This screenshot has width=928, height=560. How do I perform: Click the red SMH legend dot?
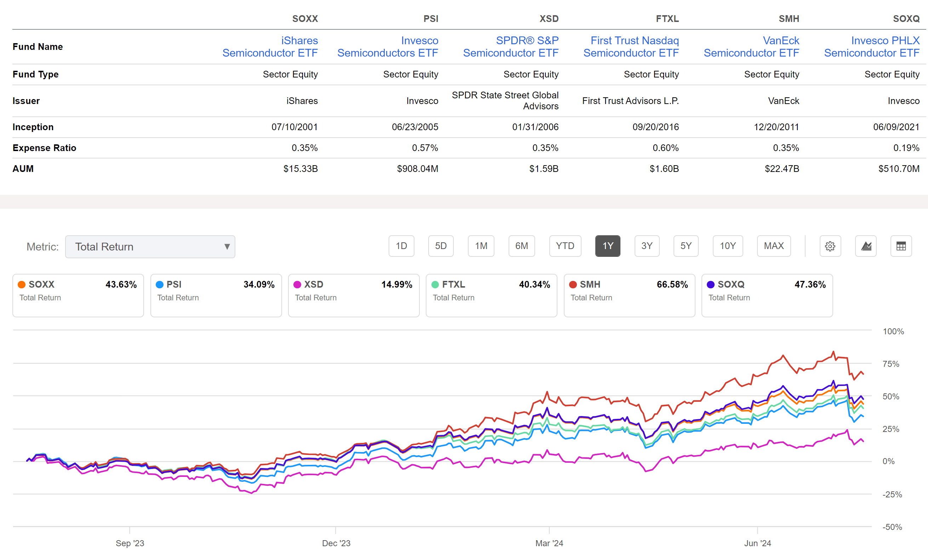click(573, 284)
